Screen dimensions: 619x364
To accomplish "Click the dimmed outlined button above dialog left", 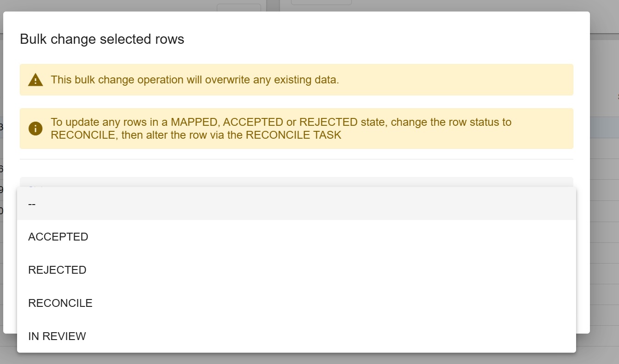I will pyautogui.click(x=239, y=7).
